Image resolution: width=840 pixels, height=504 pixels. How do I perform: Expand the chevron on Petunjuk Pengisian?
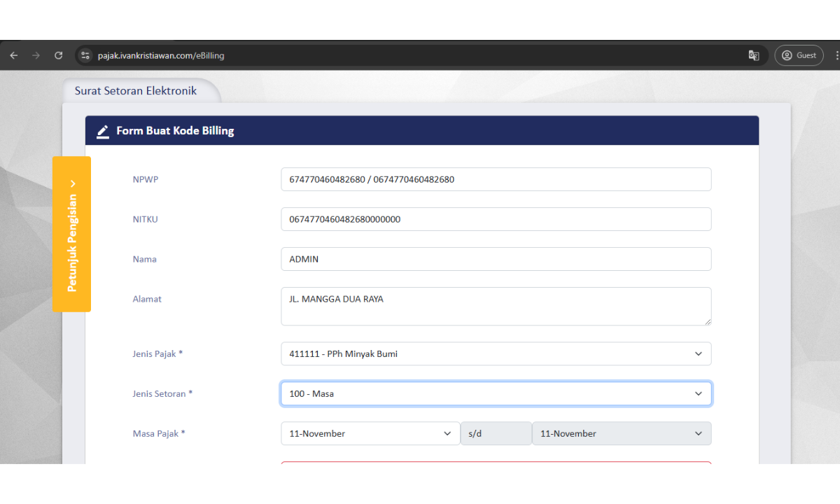(x=73, y=184)
